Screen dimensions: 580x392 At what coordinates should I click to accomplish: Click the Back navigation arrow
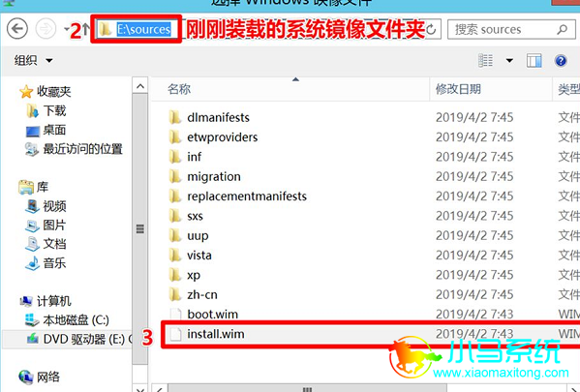pos(17,28)
